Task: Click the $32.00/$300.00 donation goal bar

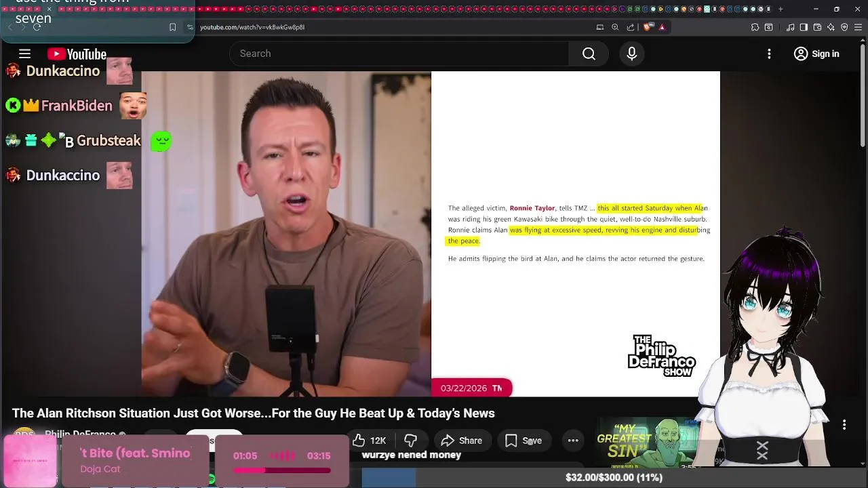Action: point(614,477)
